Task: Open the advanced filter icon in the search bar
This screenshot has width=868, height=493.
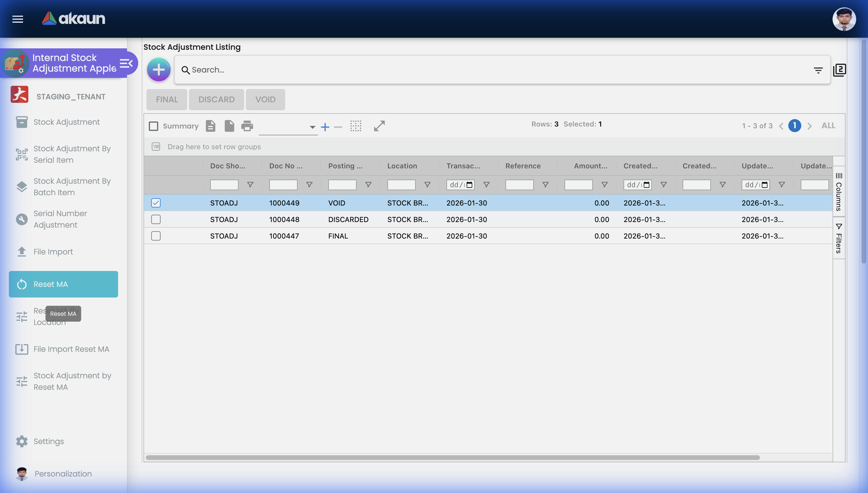Action: 818,70
